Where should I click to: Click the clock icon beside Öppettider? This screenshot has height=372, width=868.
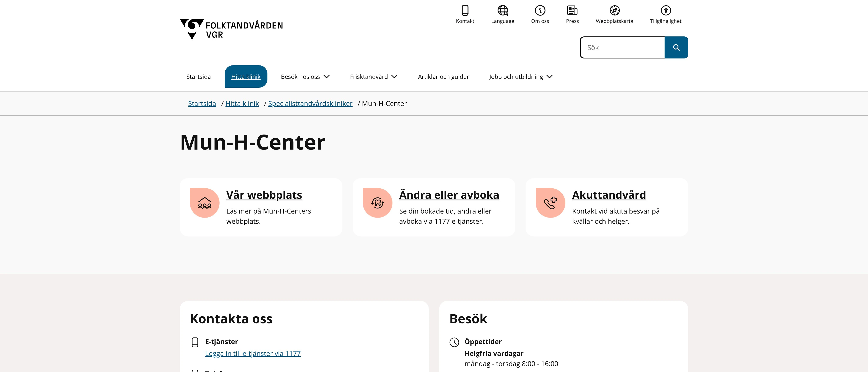pyautogui.click(x=454, y=342)
